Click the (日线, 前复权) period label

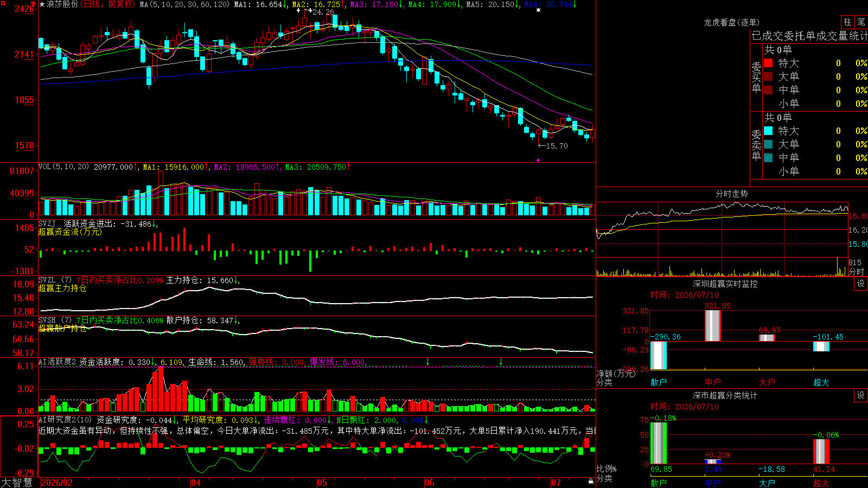(107, 4)
